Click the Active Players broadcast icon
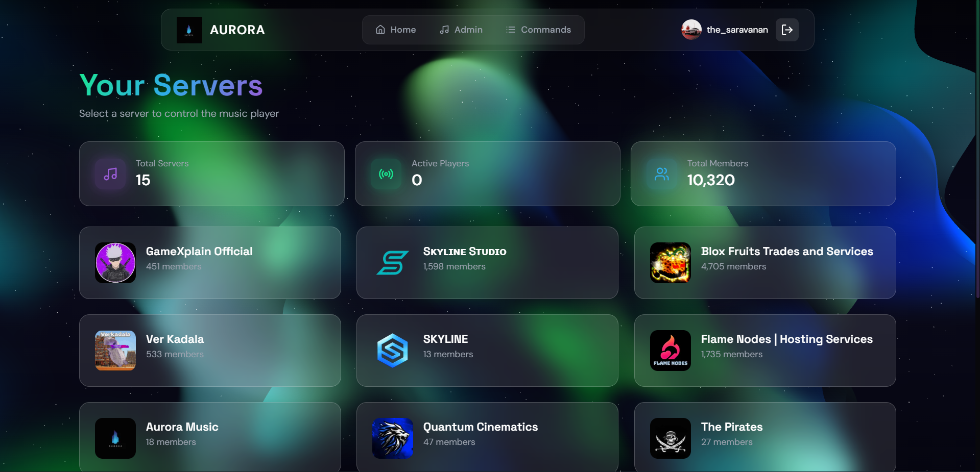The height and width of the screenshot is (472, 980). pyautogui.click(x=386, y=174)
